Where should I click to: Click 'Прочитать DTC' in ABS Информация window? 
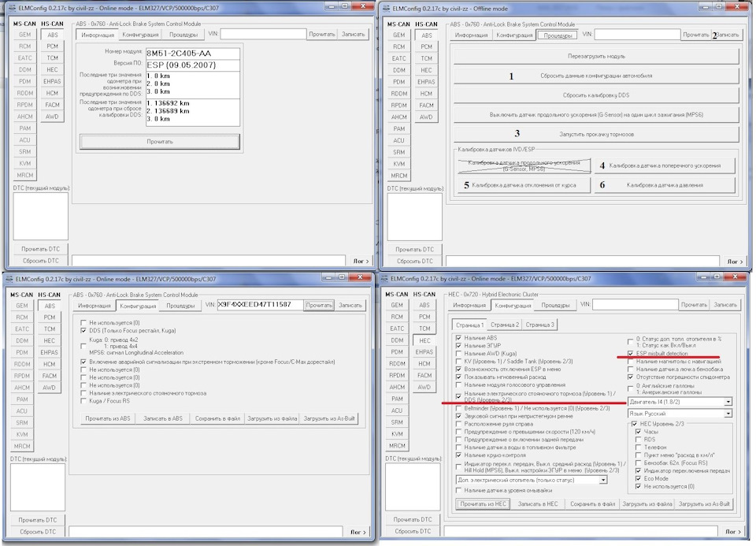click(x=40, y=249)
